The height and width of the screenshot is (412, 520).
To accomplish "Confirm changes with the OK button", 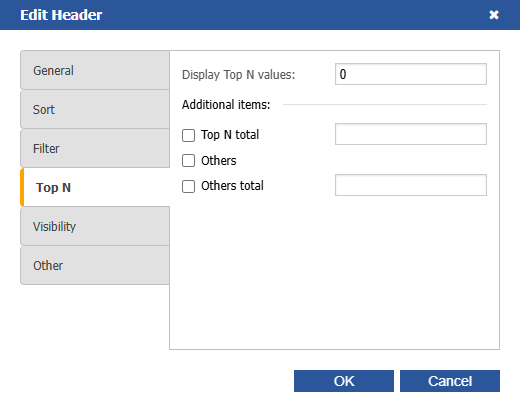I will point(344,381).
